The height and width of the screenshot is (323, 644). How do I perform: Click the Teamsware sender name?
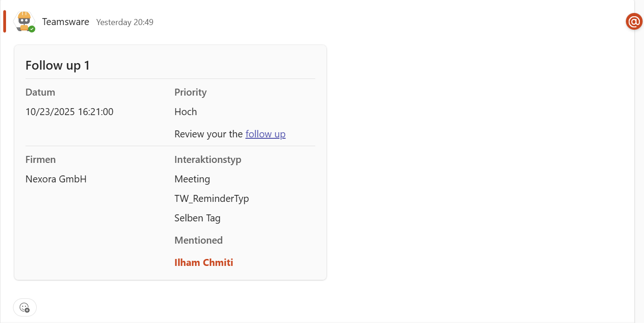[65, 22]
